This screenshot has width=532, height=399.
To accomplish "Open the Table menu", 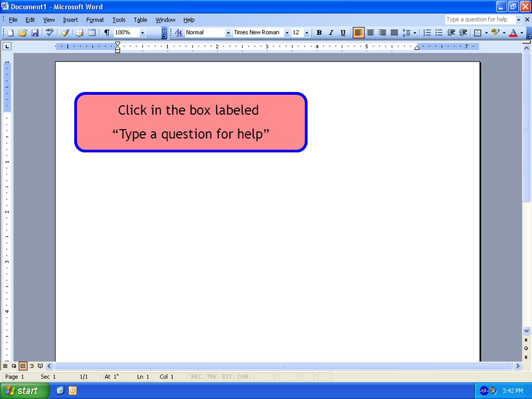I will point(140,20).
